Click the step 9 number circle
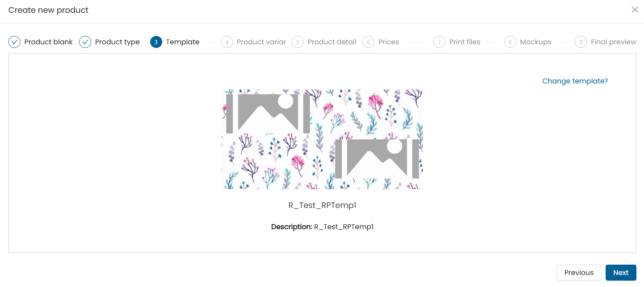This screenshot has width=644, height=287. (x=581, y=42)
